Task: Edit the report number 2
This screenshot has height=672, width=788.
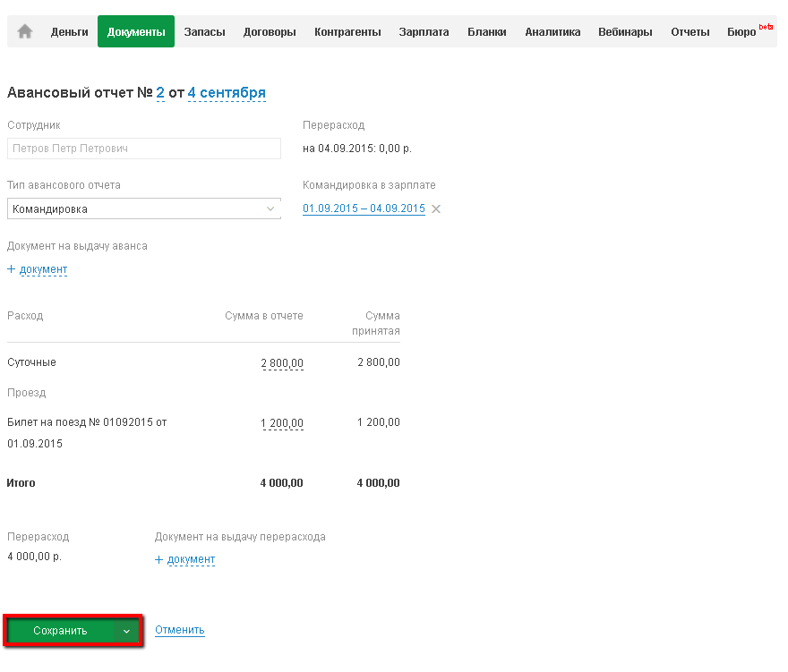Action: point(160,93)
